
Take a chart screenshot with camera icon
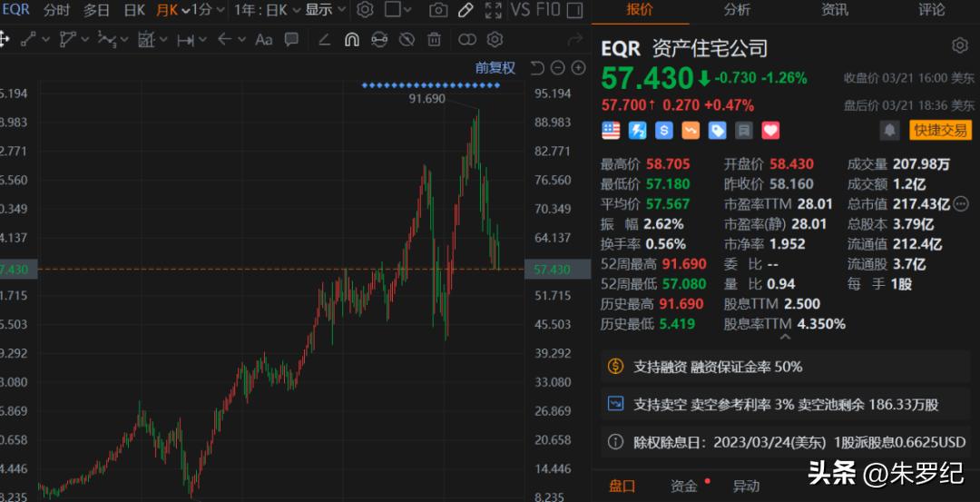439,9
